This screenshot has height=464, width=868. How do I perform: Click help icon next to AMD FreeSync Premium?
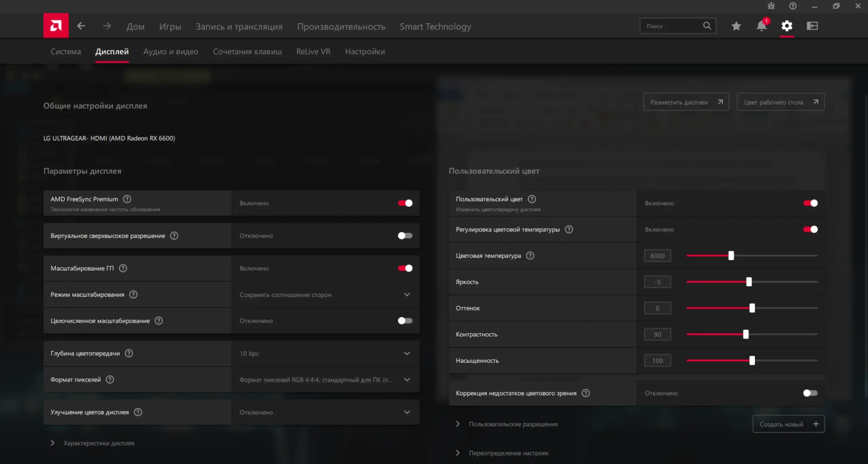127,199
